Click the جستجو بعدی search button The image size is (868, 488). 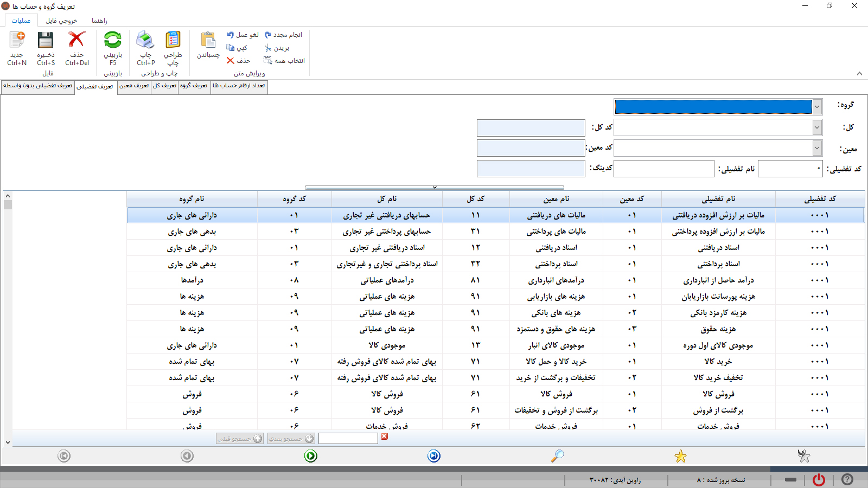click(x=291, y=438)
